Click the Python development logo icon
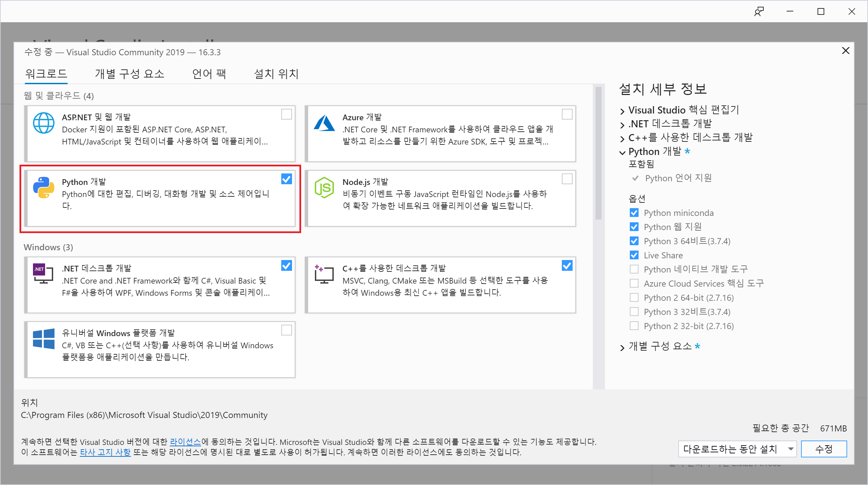The image size is (868, 485). 43,188
